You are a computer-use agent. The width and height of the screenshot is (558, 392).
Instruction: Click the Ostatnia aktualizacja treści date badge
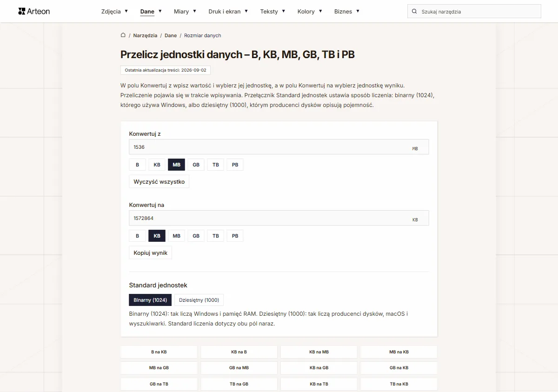[166, 70]
